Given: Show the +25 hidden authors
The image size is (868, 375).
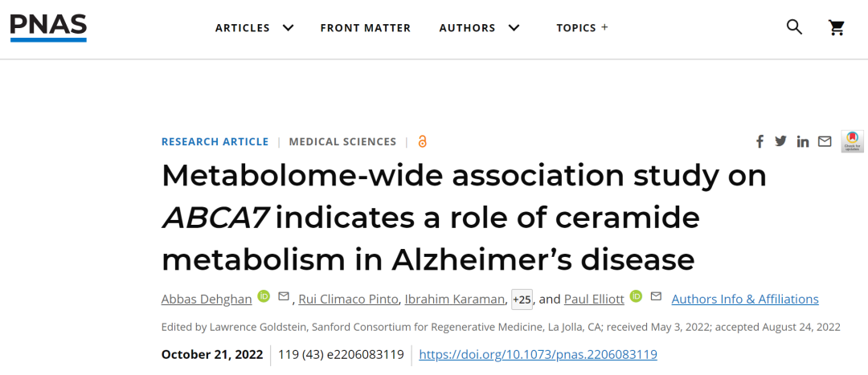Looking at the screenshot, I should (x=522, y=300).
